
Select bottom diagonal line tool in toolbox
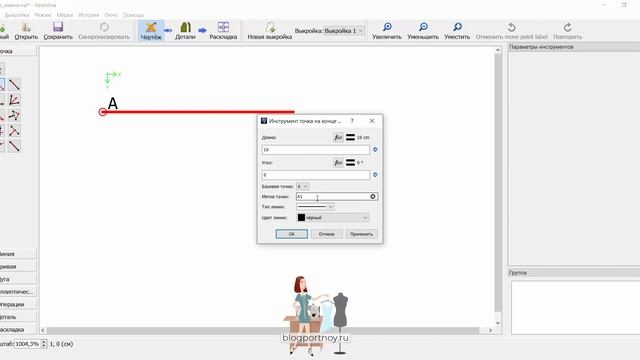click(x=14, y=146)
